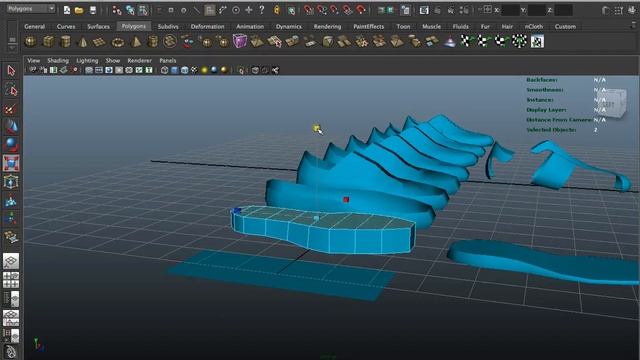Click the purple cube shelf icon
Screen dimensions: 640x360
click(240, 42)
